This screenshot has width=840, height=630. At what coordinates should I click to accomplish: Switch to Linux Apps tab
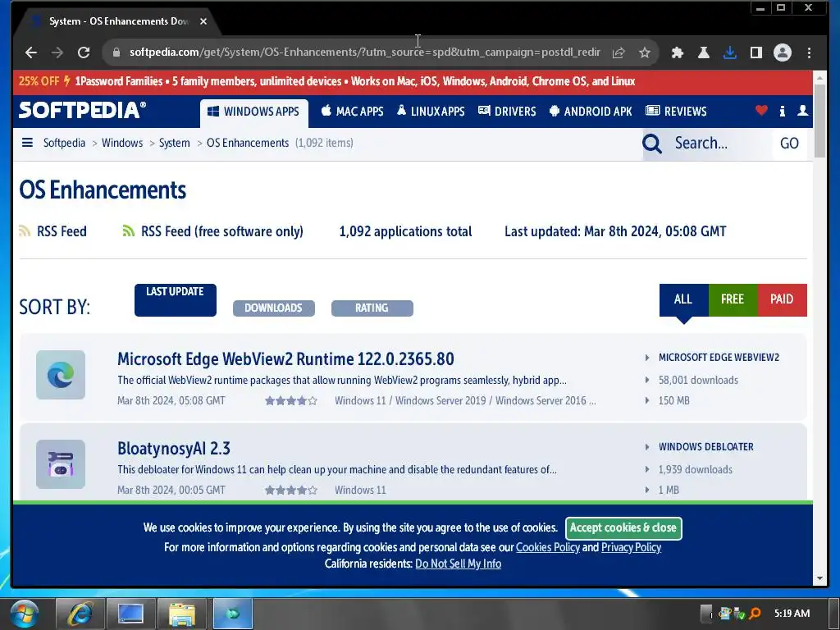(431, 112)
